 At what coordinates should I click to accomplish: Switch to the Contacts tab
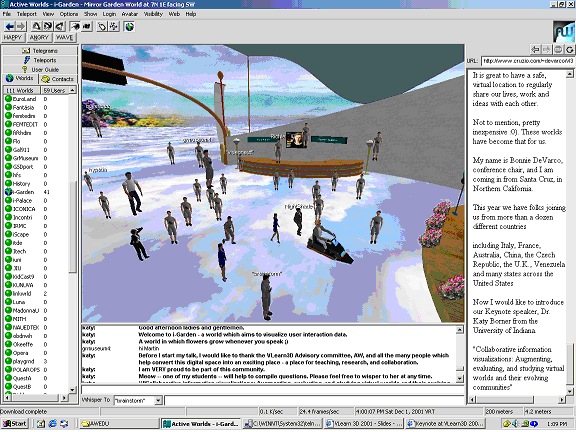(58, 79)
